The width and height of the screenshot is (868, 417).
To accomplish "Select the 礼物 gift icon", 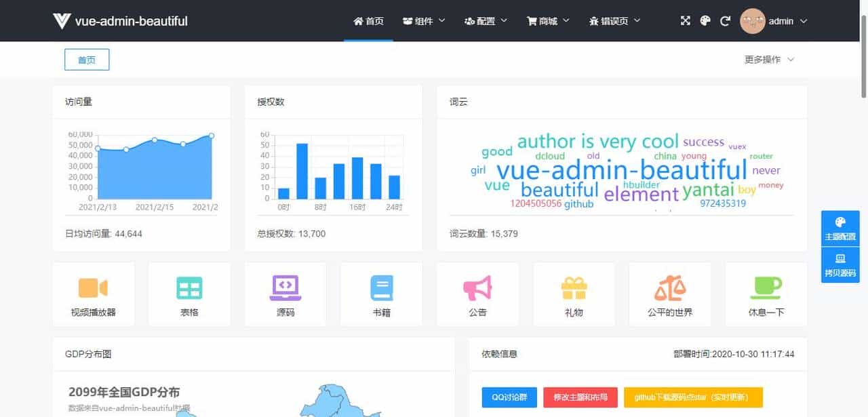I will 574,287.
